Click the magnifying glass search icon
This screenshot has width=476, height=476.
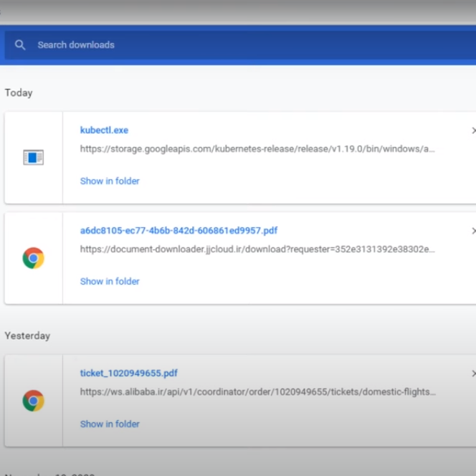point(20,45)
